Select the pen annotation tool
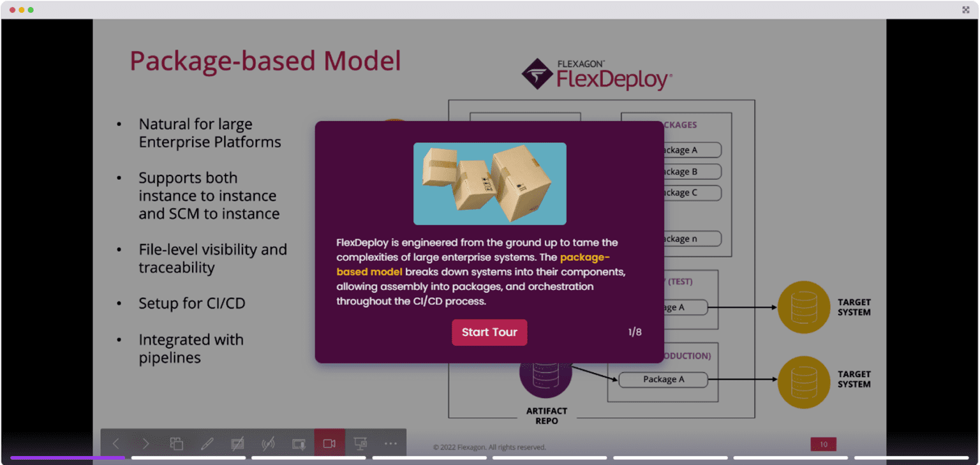980x465 pixels. point(207,443)
